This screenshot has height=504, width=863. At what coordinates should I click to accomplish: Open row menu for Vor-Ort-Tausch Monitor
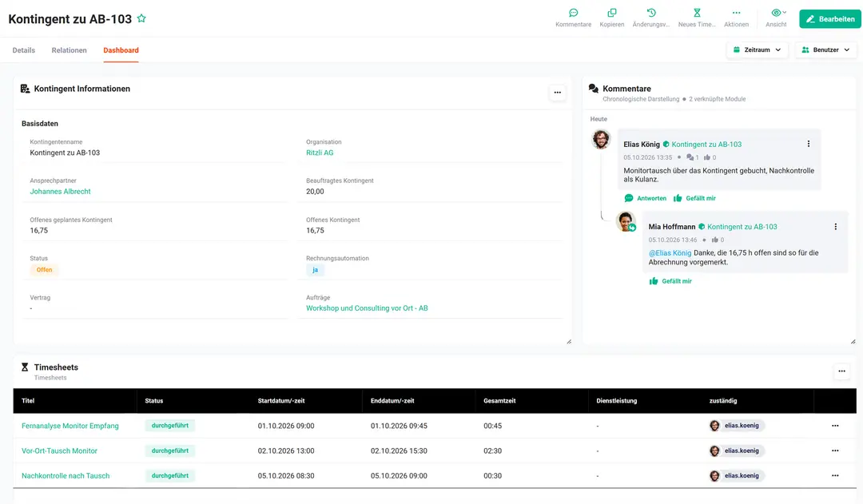pyautogui.click(x=835, y=450)
